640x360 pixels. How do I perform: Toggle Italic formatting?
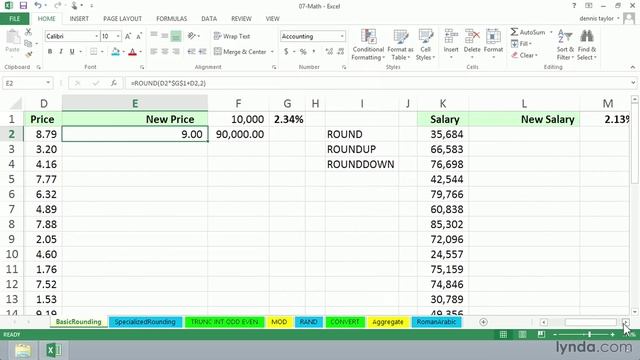(61, 52)
